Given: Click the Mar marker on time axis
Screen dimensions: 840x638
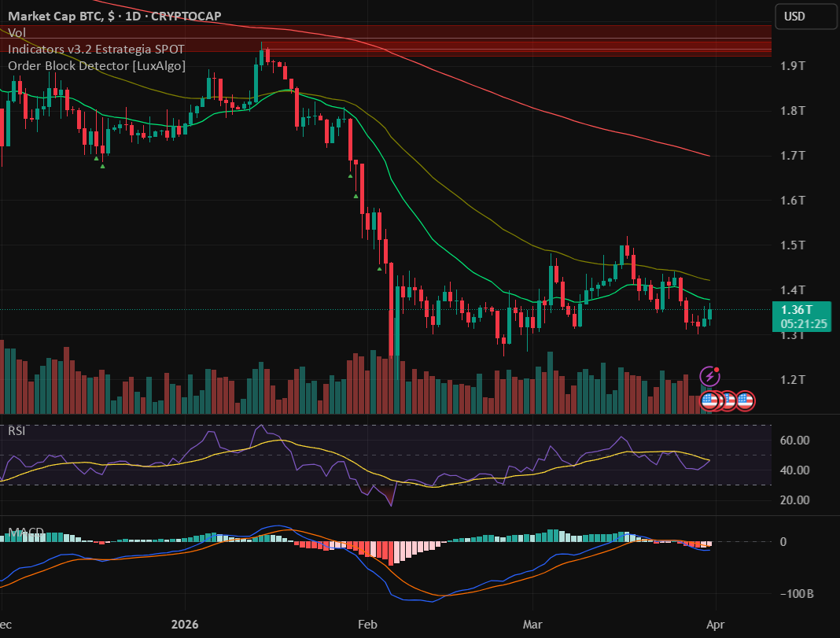Looking at the screenshot, I should [532, 624].
